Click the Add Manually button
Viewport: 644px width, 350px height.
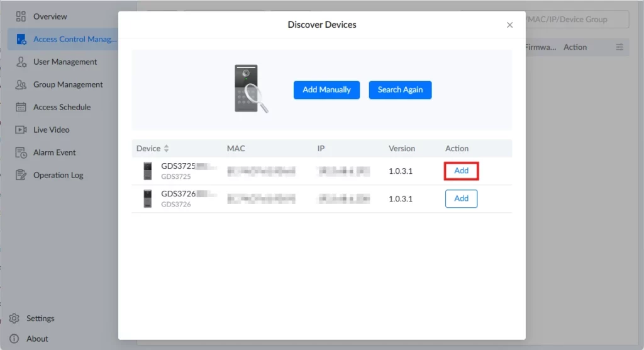pyautogui.click(x=326, y=89)
